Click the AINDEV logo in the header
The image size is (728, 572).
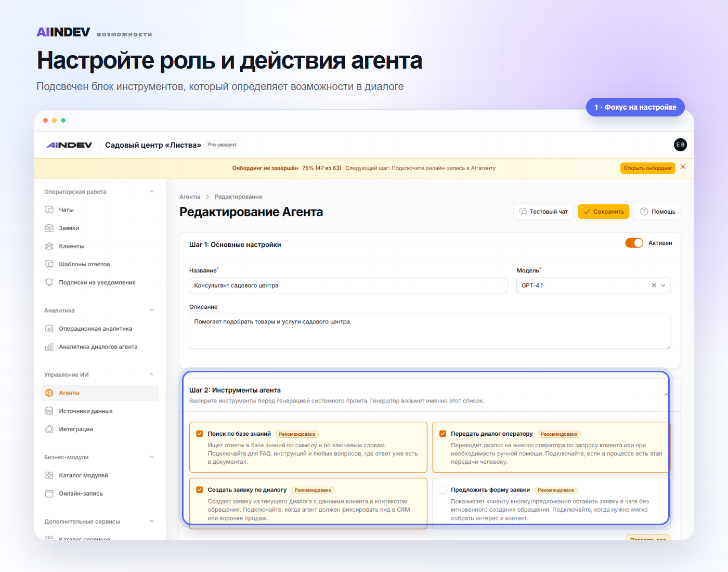pos(69,145)
